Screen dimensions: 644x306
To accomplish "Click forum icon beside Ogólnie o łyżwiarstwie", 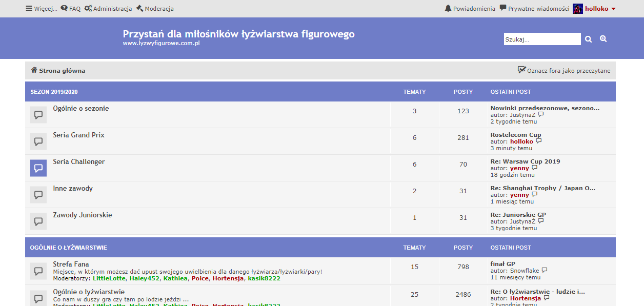I will [x=38, y=298].
